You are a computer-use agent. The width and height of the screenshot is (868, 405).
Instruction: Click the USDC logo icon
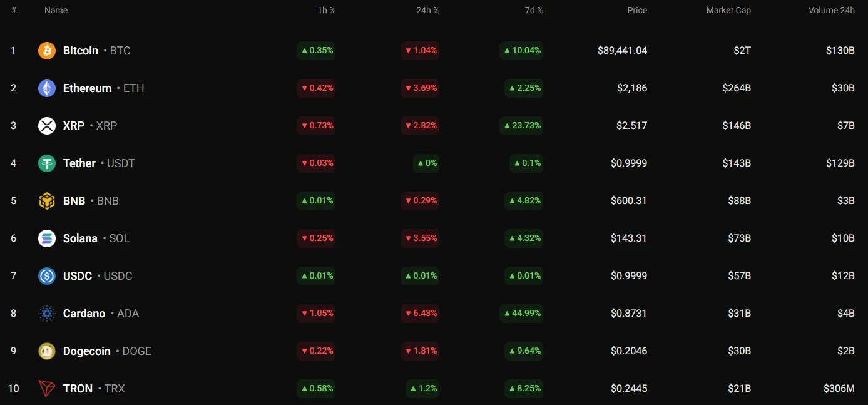47,276
